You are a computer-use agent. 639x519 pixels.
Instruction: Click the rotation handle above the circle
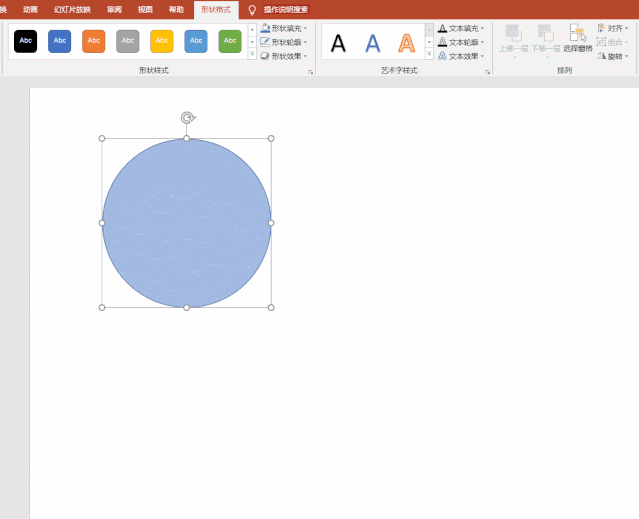[x=187, y=118]
